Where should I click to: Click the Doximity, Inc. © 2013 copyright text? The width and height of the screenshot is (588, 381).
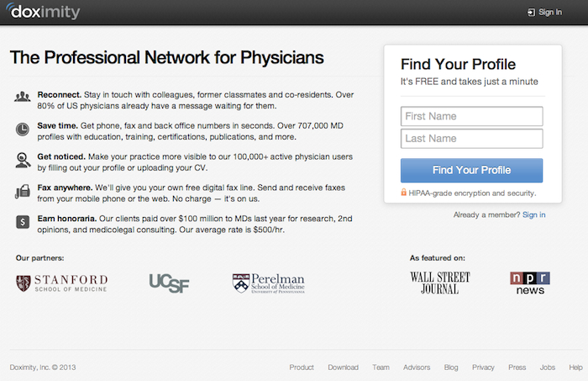[43, 367]
